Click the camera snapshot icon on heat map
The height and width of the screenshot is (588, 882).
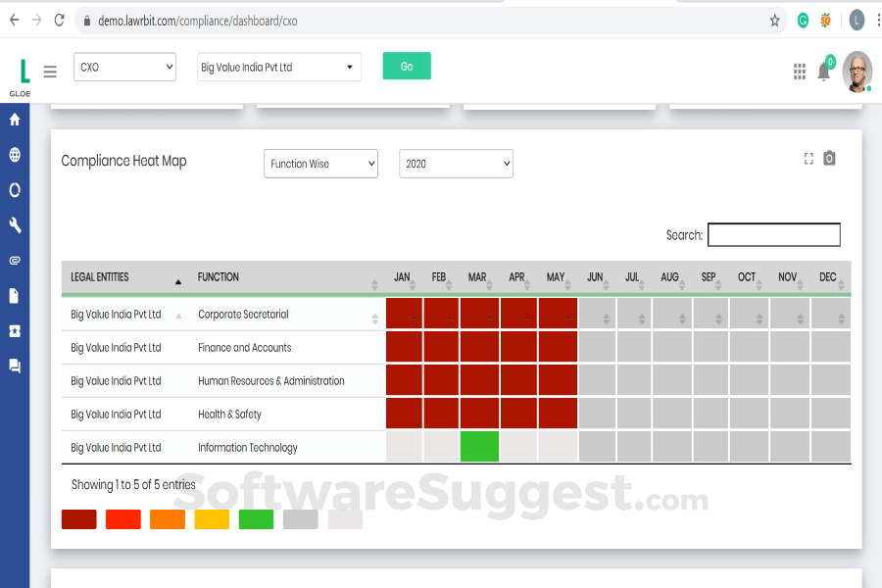[828, 157]
